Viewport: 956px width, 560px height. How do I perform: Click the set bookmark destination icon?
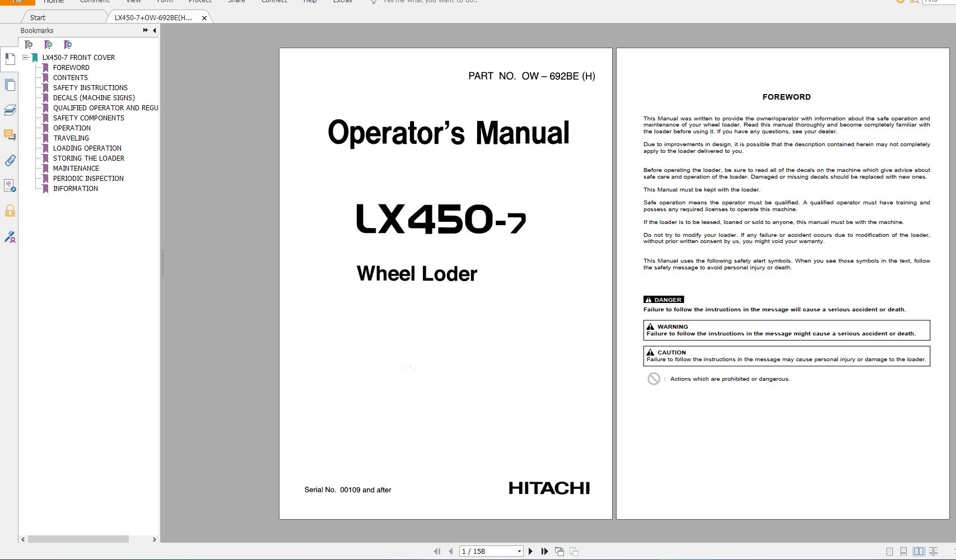(x=68, y=45)
